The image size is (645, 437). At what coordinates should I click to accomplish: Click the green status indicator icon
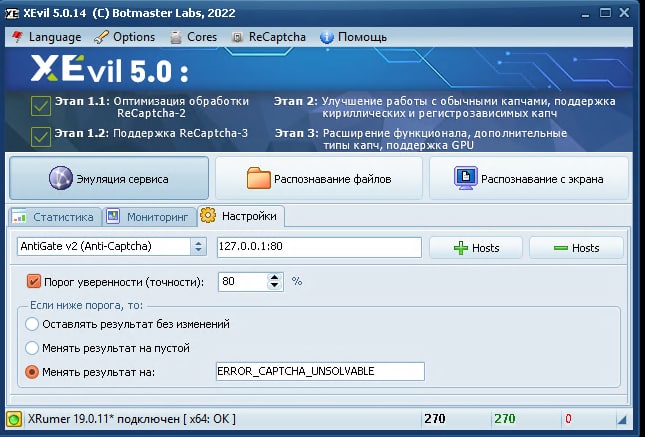pyautogui.click(x=14, y=419)
